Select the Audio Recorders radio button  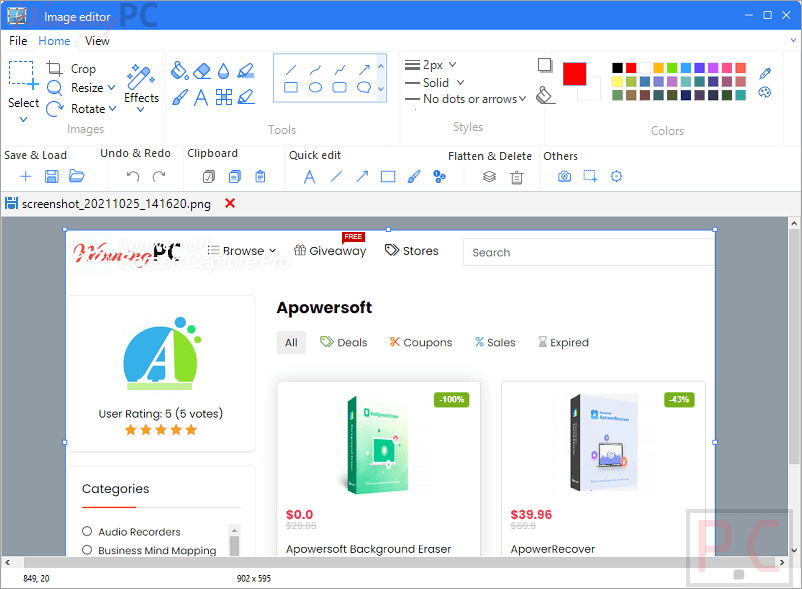click(87, 531)
